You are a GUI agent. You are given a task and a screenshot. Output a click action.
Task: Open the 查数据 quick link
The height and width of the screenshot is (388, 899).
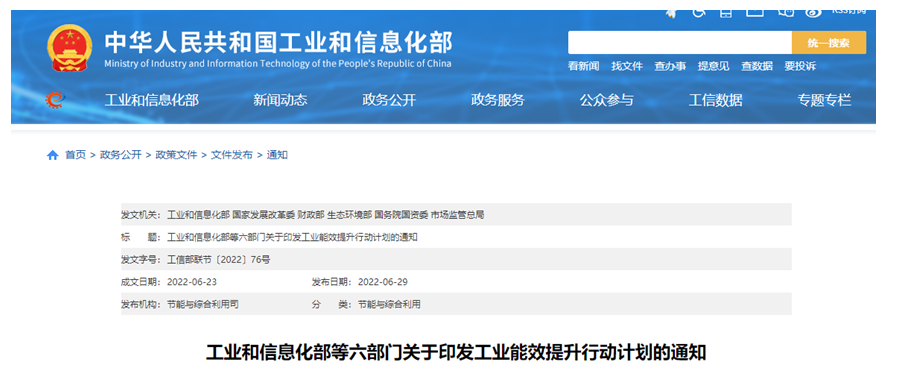757,66
